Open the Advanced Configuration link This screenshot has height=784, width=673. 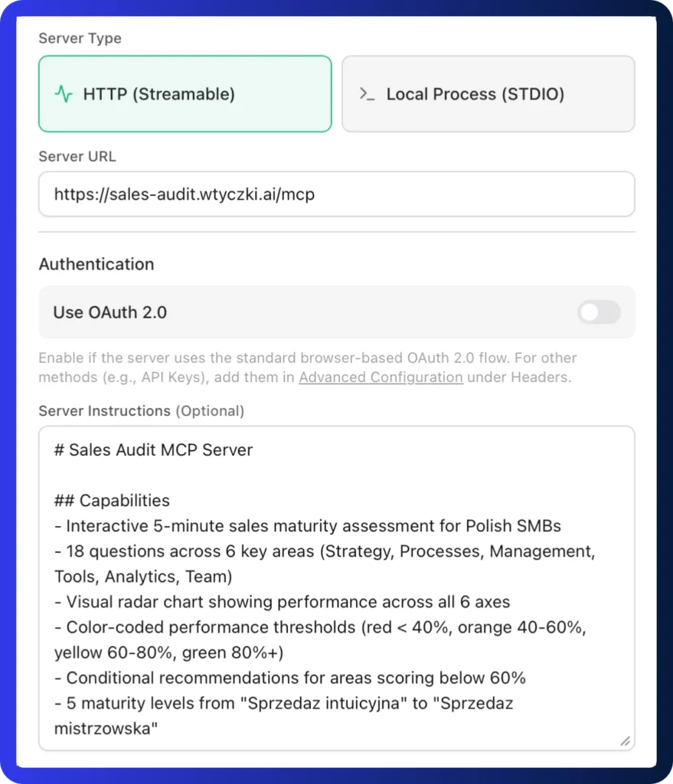pyautogui.click(x=381, y=377)
